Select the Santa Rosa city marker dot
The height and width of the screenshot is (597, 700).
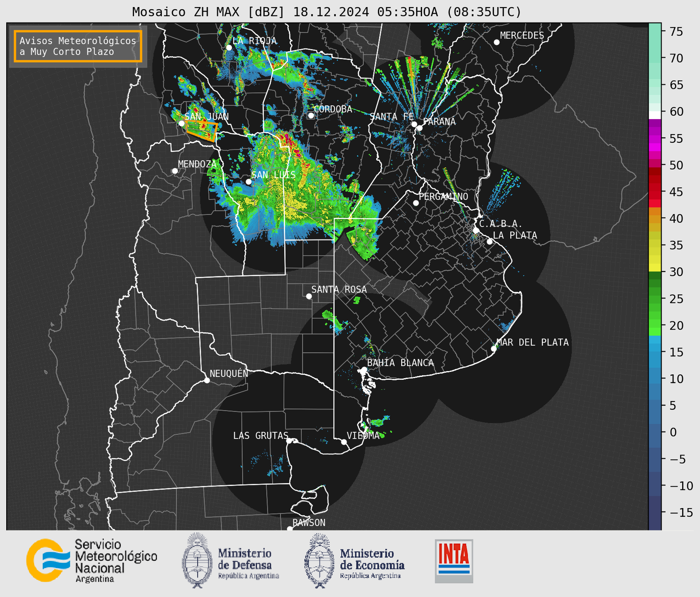[x=309, y=296]
